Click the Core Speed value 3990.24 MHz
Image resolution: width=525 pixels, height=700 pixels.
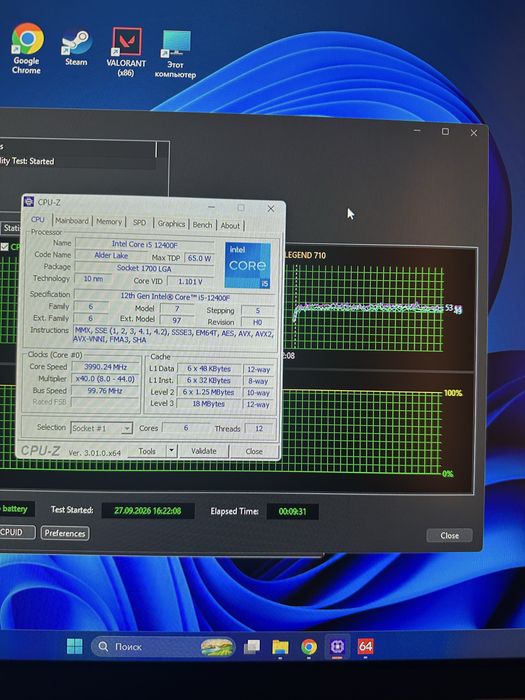(106, 367)
